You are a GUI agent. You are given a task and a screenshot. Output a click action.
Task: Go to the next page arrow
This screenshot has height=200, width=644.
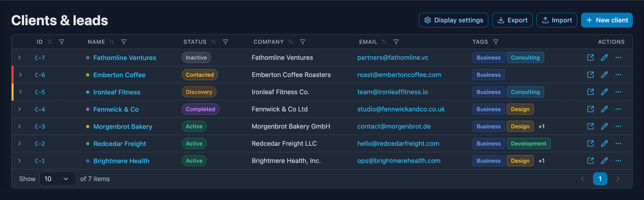[618, 179]
